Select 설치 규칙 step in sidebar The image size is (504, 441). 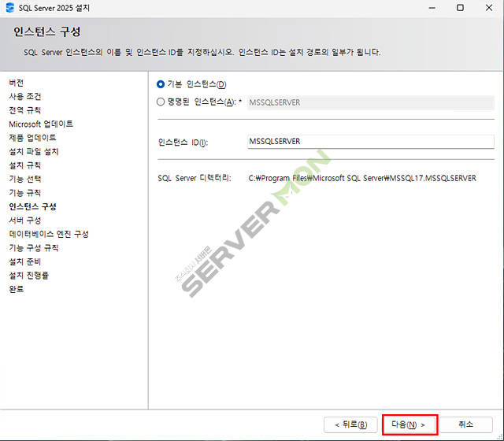(25, 165)
